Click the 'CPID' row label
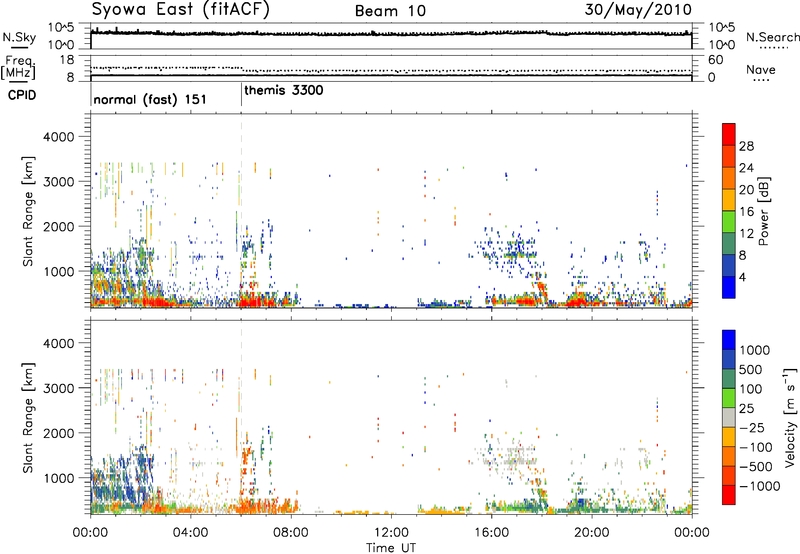 [22, 95]
